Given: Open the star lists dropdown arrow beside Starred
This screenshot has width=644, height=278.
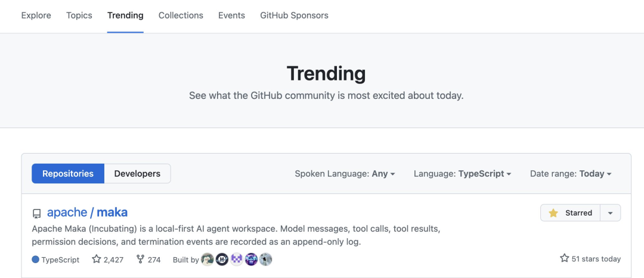Looking at the screenshot, I should tap(611, 213).
